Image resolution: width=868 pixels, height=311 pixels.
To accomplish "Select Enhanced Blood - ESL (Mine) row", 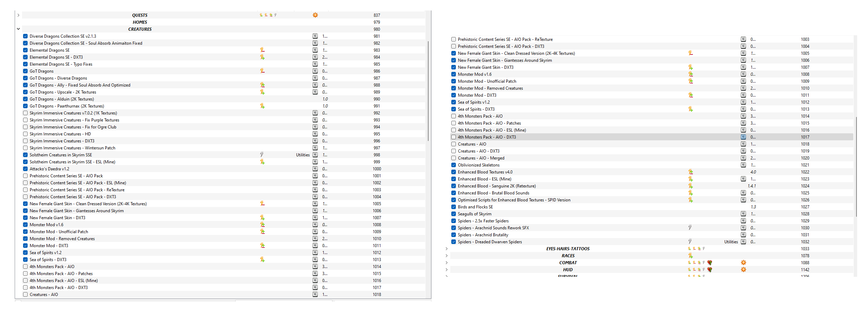I will coord(652,179).
